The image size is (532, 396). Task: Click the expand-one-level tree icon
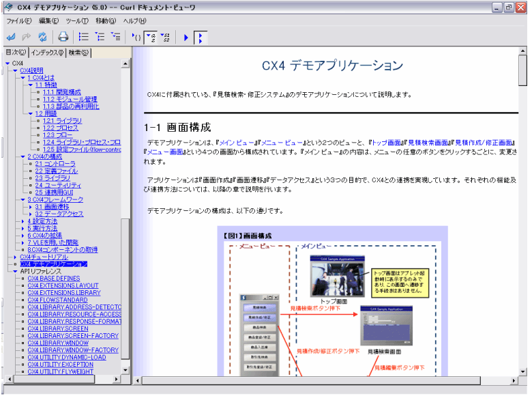tap(100, 37)
